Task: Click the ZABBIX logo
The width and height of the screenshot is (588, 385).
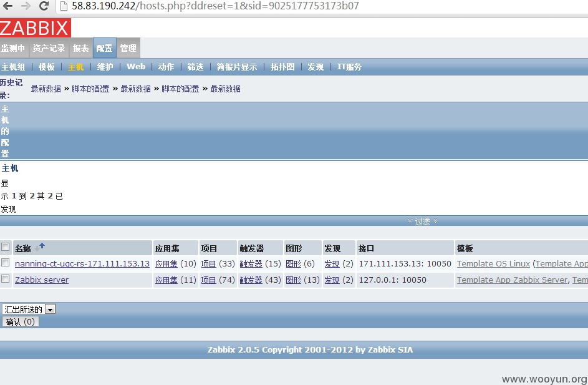Action: click(x=36, y=28)
